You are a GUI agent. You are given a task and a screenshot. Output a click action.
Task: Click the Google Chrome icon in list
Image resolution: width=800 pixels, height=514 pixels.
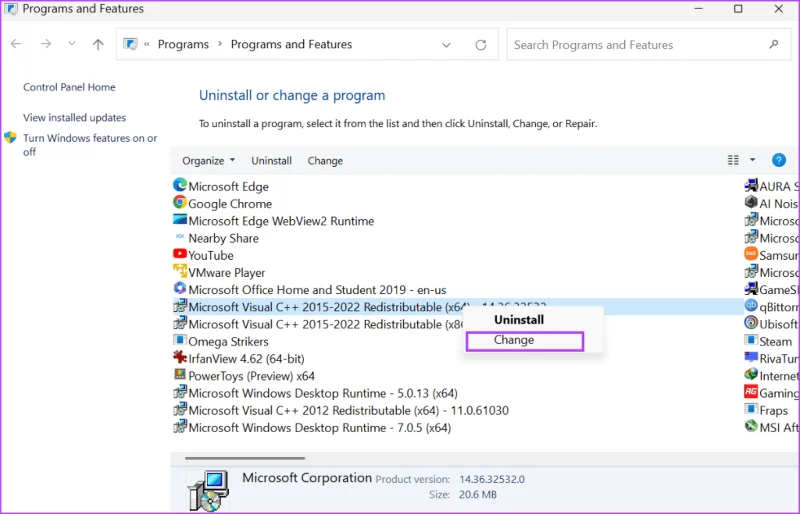pyautogui.click(x=180, y=203)
